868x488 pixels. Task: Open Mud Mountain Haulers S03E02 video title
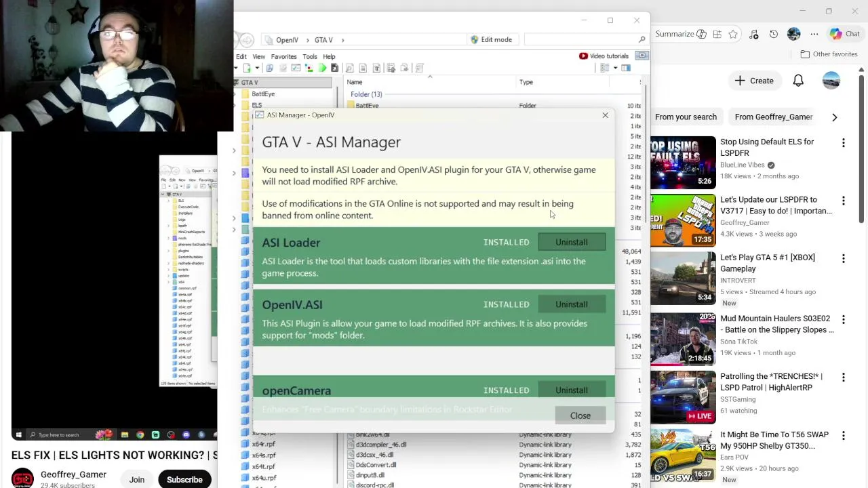pos(777,324)
